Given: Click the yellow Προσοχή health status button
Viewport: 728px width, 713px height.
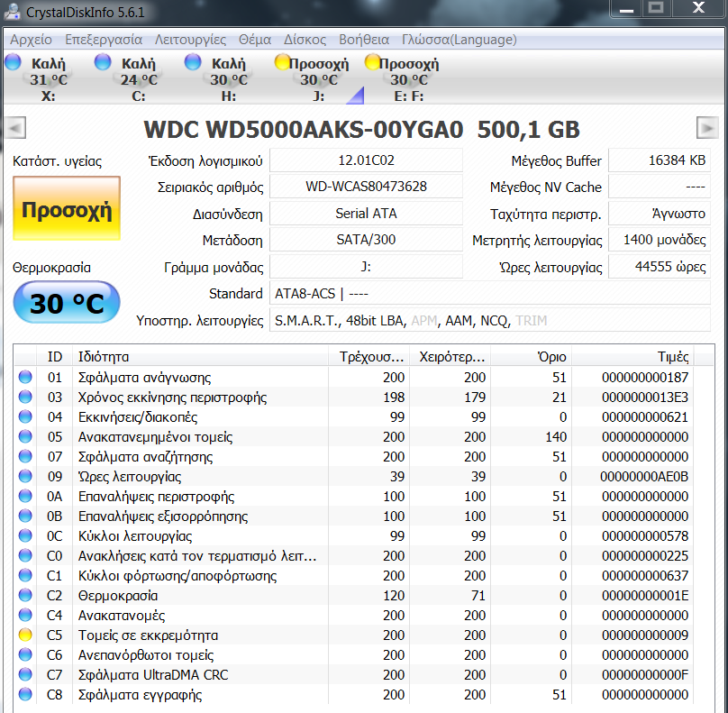Looking at the screenshot, I should pos(67,208).
